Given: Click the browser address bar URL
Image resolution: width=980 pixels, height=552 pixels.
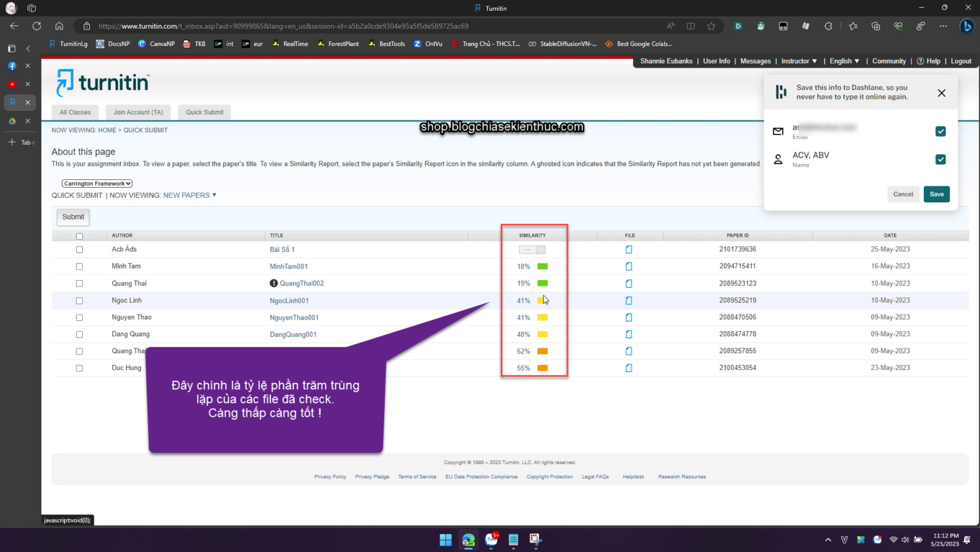Looking at the screenshot, I should click(x=283, y=26).
